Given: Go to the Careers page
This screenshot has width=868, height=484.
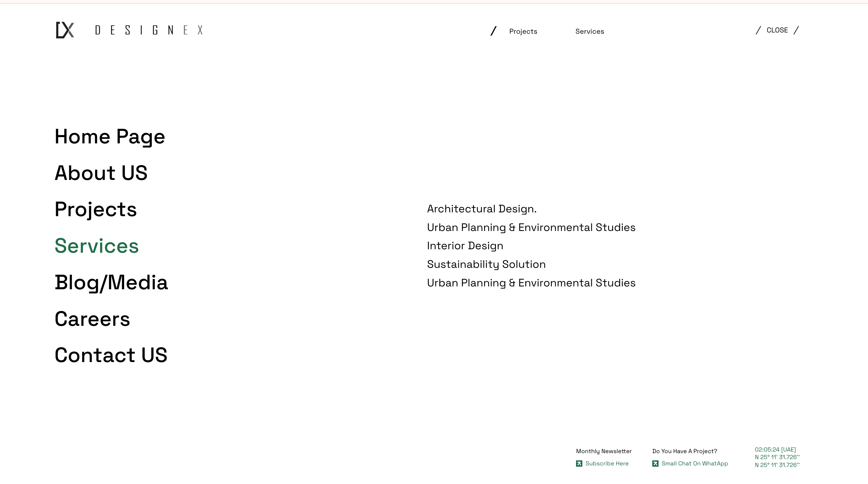Looking at the screenshot, I should (x=92, y=319).
